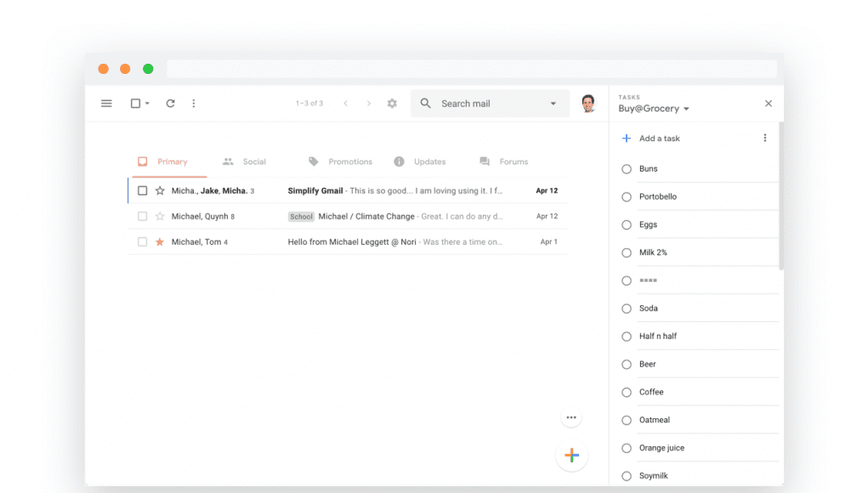Mark the Portobello task complete
This screenshot has width=868, height=493.
(626, 197)
